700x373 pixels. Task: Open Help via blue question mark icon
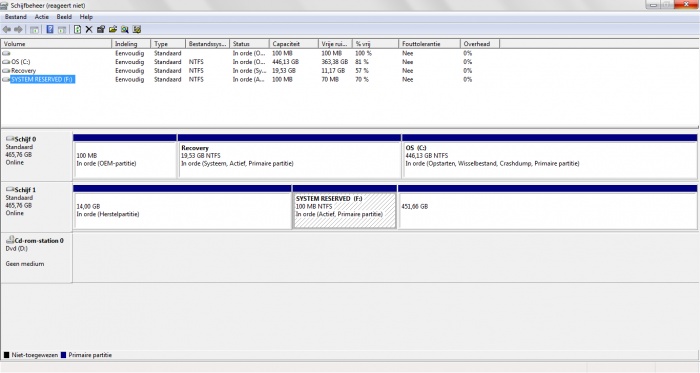[x=50, y=29]
